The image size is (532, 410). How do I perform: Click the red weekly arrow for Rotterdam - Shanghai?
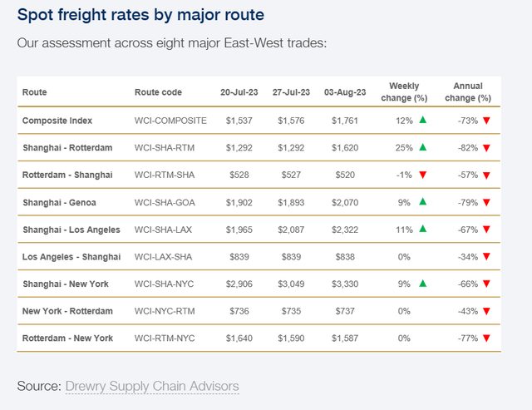[x=423, y=175]
